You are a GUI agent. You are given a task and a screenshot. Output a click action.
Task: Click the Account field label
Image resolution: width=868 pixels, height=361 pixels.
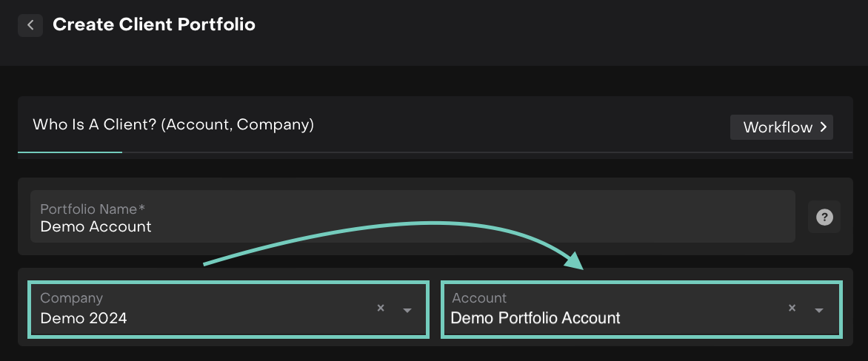pos(479,298)
